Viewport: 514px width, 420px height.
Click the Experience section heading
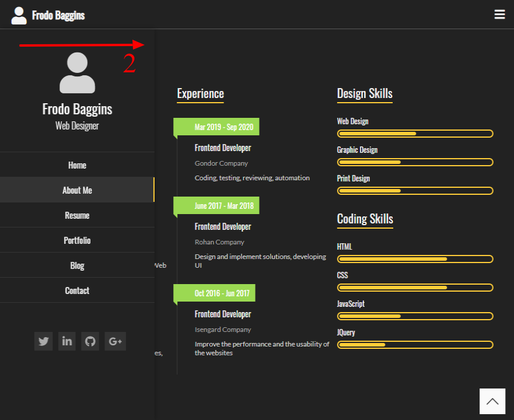coord(200,93)
